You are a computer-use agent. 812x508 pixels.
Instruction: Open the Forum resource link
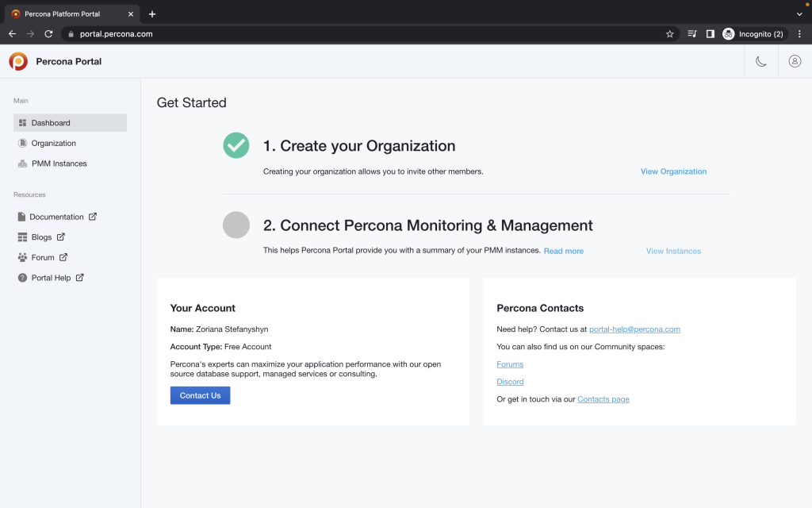tap(43, 257)
